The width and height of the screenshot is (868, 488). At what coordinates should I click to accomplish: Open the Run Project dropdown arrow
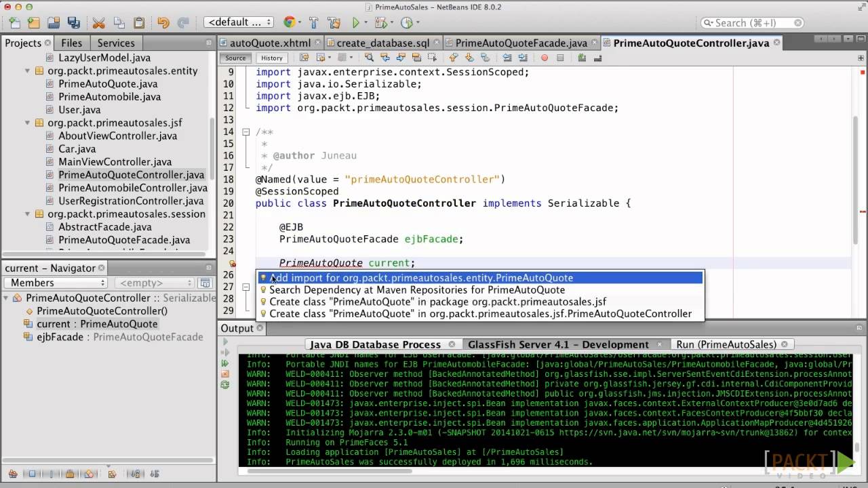pyautogui.click(x=367, y=23)
